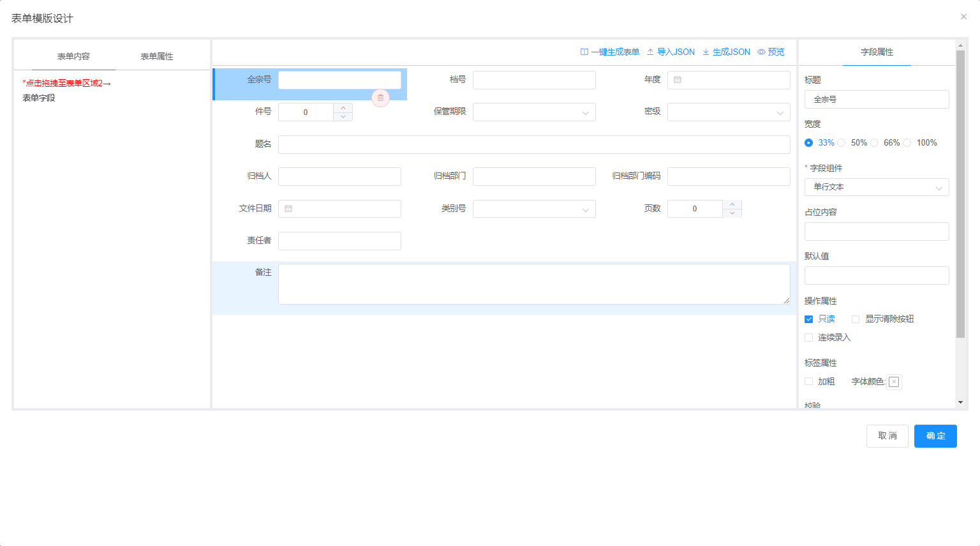Screen dimensions: 980x546
Task: Click the 题名 input field
Action: coord(534,144)
